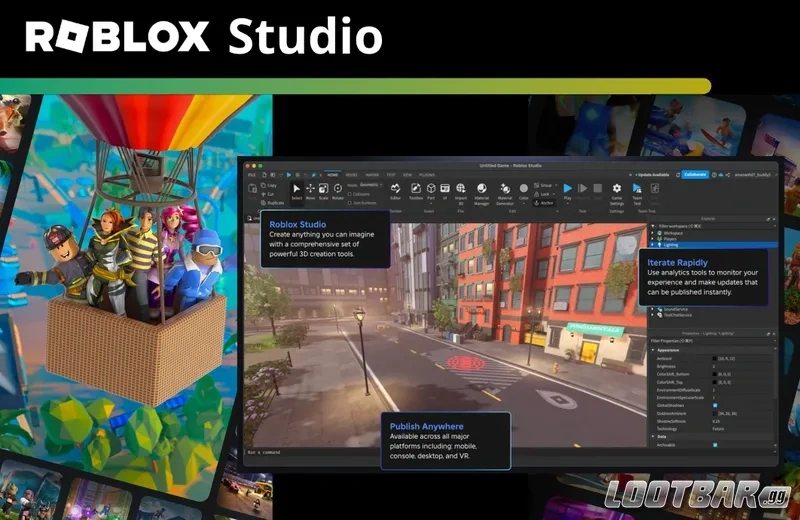Activate the Scale tool

tap(323, 191)
